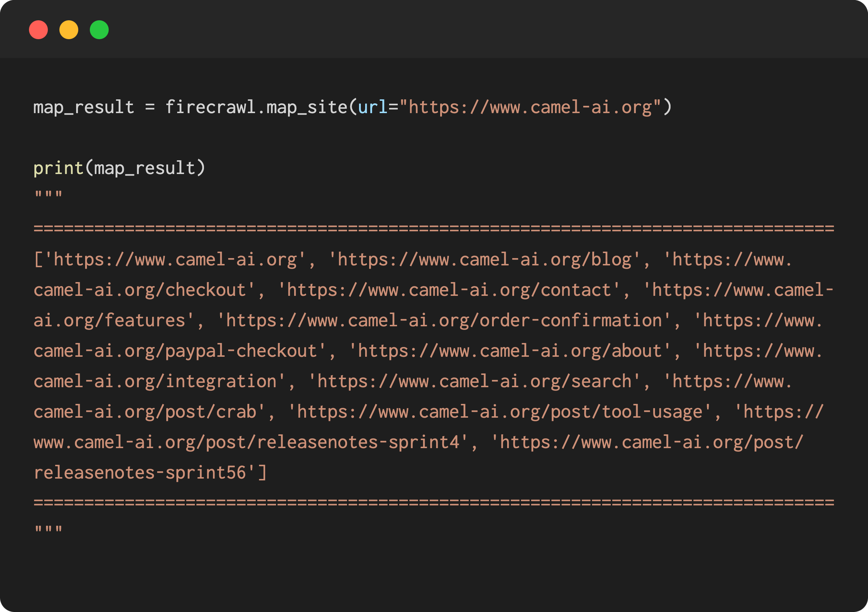Click the 'ai.org/features' text in the output
Viewport: 868px width, 612px height.
coord(109,321)
